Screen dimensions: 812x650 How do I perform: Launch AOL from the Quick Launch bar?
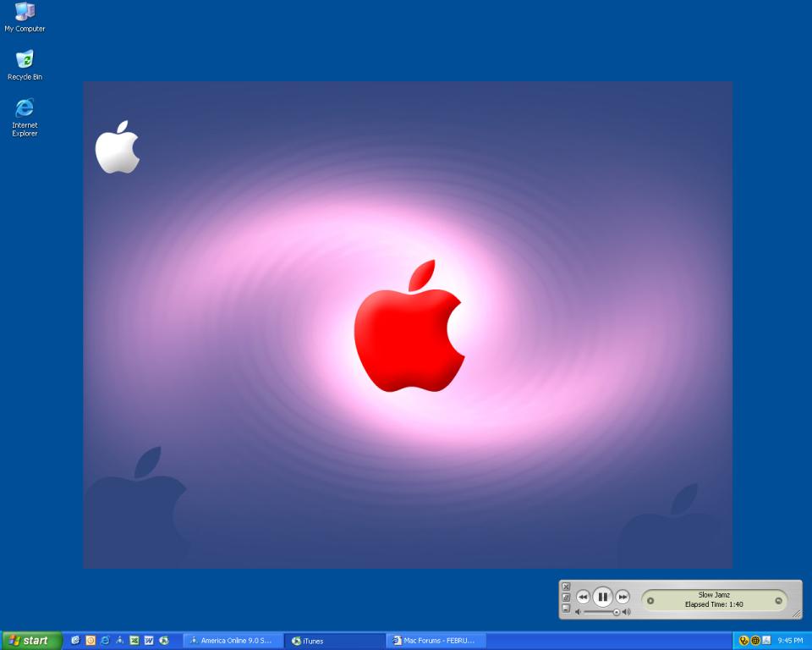pyautogui.click(x=119, y=641)
